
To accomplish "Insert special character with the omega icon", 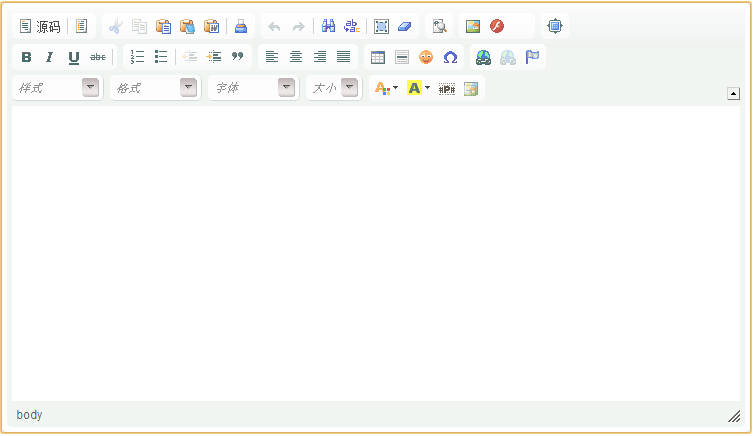I will pos(450,57).
